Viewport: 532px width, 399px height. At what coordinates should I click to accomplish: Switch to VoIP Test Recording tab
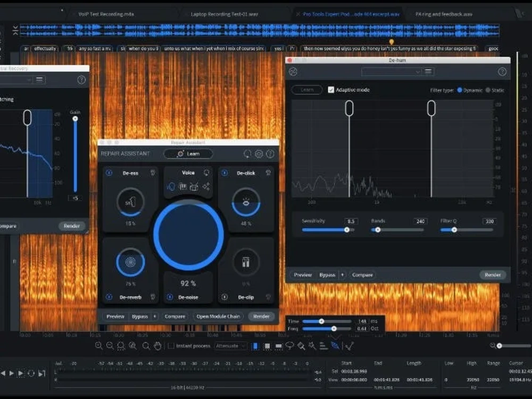(106, 14)
